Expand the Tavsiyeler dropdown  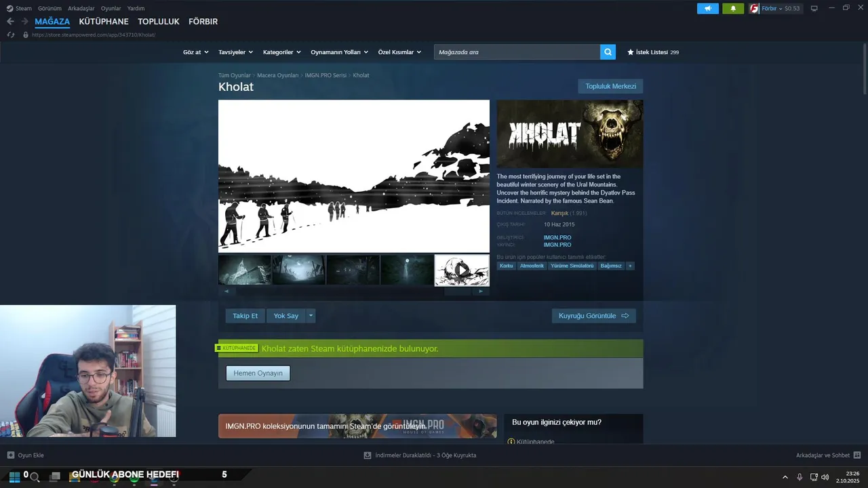point(235,52)
